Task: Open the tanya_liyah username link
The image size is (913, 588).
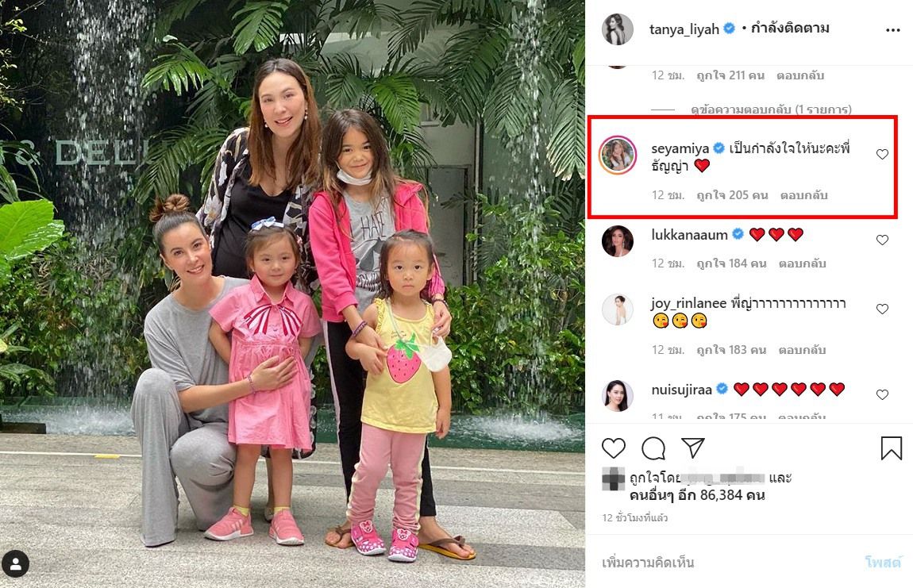Action: point(684,29)
